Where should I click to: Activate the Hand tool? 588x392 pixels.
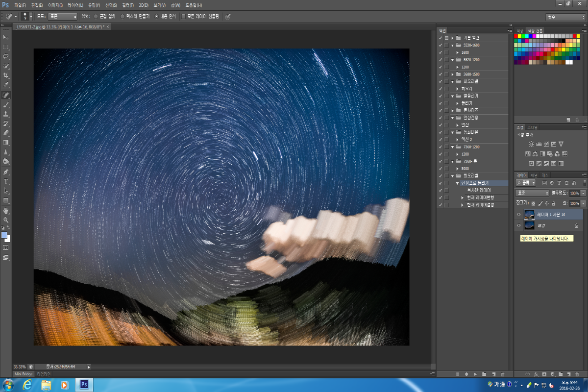[6, 210]
